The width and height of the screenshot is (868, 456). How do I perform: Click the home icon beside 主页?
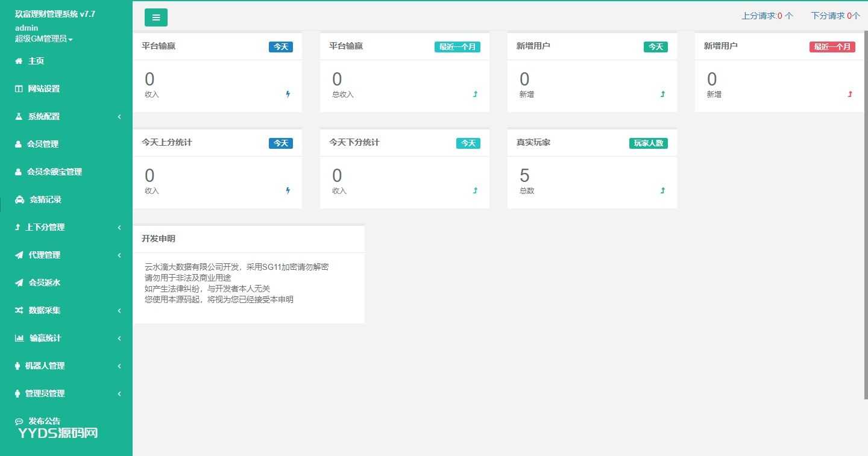point(19,61)
